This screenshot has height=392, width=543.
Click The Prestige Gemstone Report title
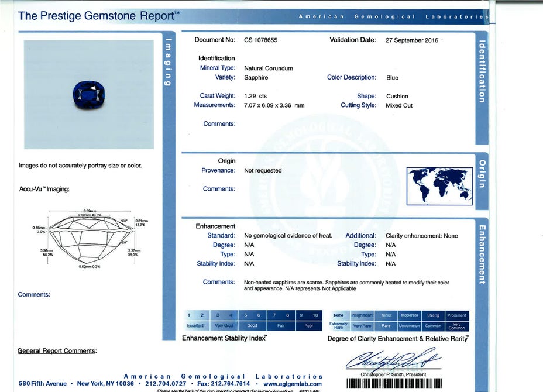pos(99,16)
